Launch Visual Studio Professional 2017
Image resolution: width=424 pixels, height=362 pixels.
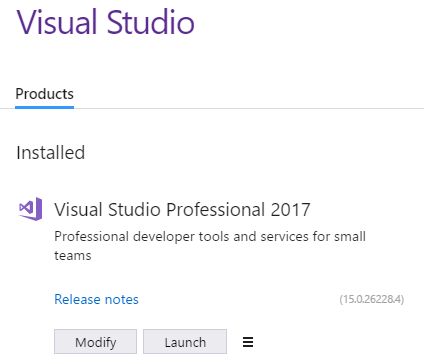pos(185,342)
